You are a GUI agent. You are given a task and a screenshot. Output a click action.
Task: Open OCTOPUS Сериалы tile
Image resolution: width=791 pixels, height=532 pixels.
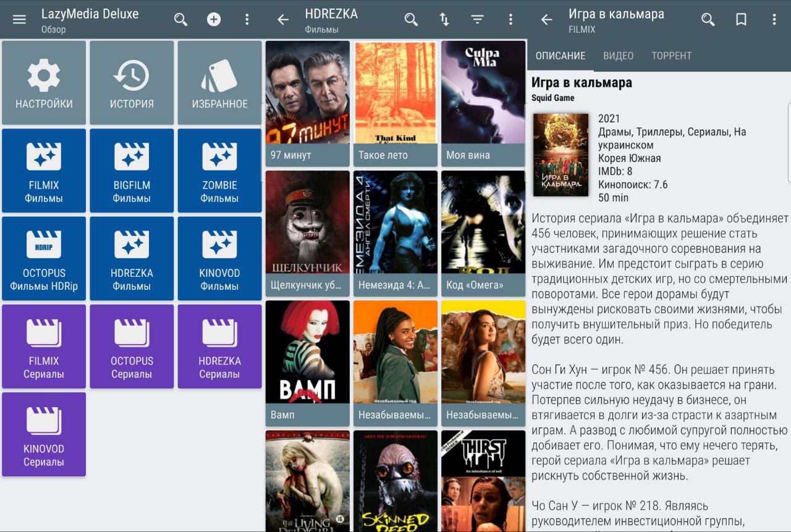(x=132, y=347)
